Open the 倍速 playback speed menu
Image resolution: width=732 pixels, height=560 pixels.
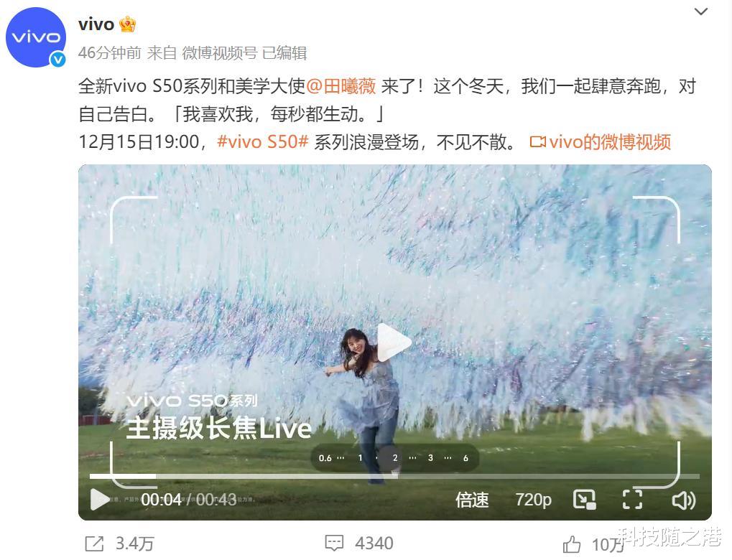click(x=472, y=500)
